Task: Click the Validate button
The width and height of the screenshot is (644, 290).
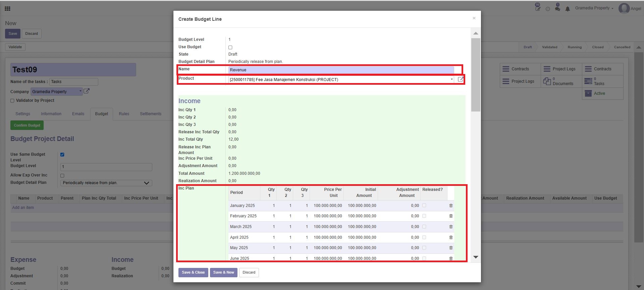Action: (15, 47)
